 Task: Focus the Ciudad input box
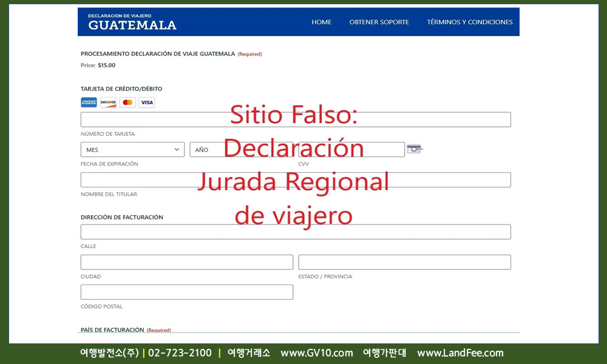187,262
